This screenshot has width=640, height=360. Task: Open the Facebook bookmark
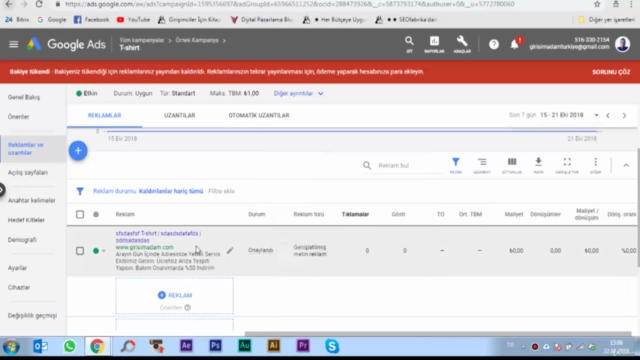(91, 20)
